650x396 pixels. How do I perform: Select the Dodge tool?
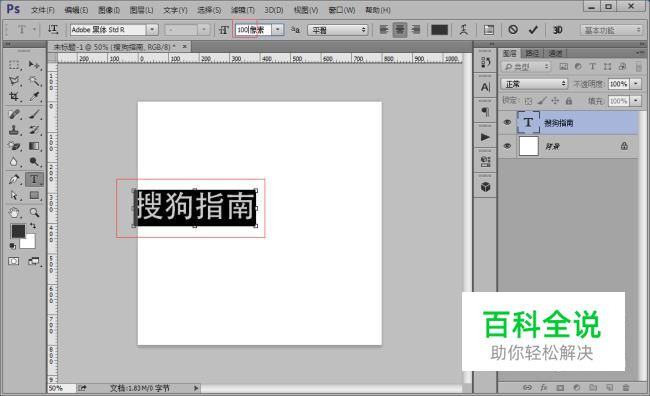[x=34, y=162]
